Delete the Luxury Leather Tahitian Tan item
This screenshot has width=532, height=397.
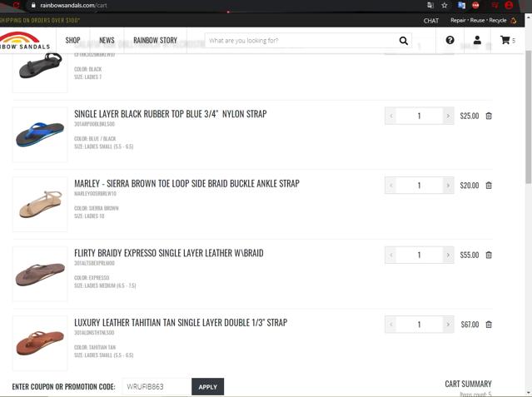489,325
